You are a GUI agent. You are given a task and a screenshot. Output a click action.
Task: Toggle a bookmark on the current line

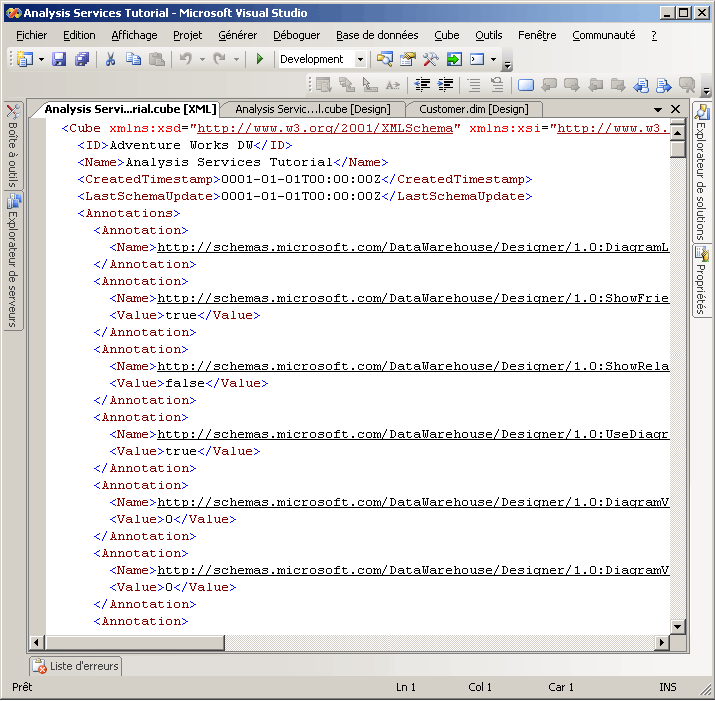tap(526, 85)
